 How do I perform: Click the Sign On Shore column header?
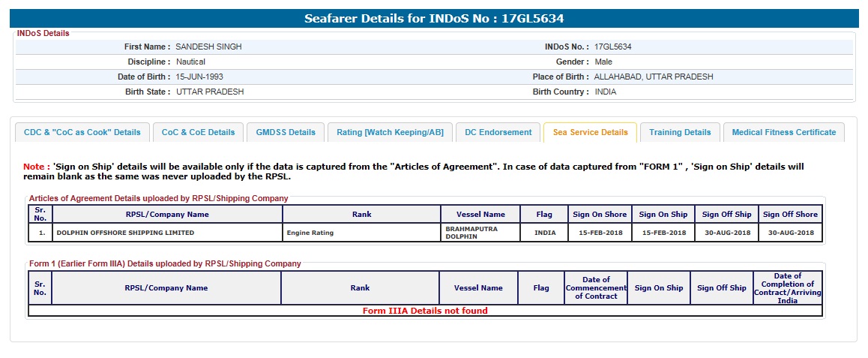coord(600,215)
